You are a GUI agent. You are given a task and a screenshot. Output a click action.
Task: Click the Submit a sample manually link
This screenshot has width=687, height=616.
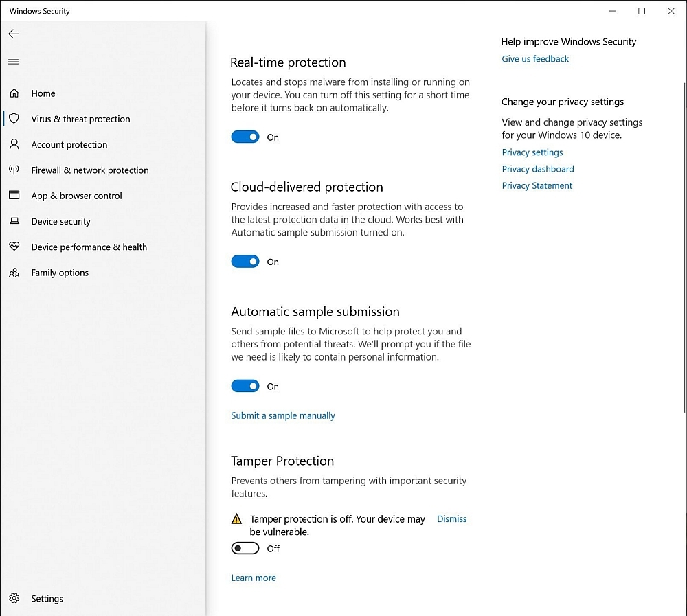tap(283, 415)
